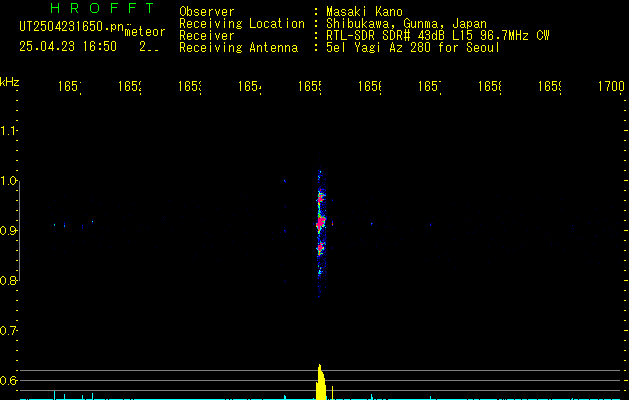Click the 0.8 kHz frequency tick label
Screen dimensions: 629x400
(8, 280)
